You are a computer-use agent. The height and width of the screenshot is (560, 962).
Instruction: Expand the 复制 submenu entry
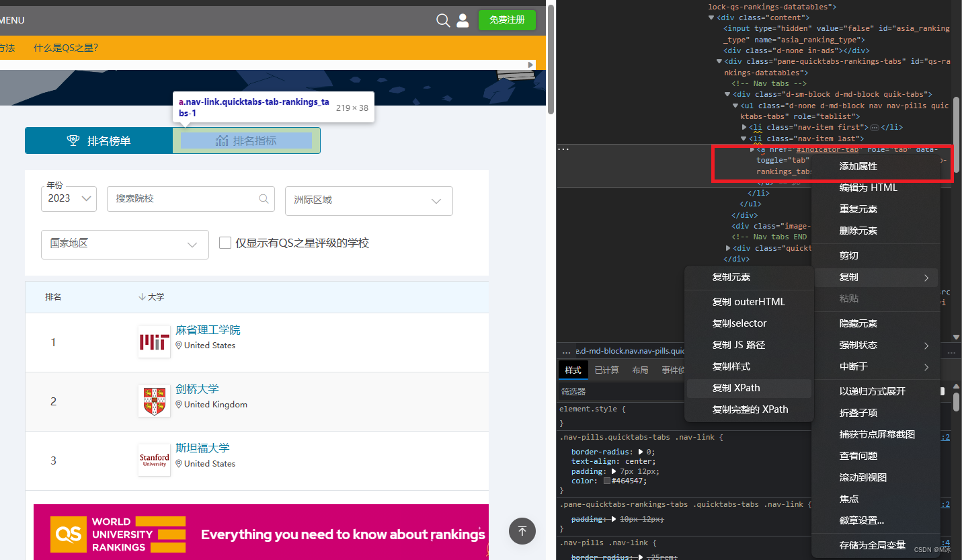[x=875, y=277]
